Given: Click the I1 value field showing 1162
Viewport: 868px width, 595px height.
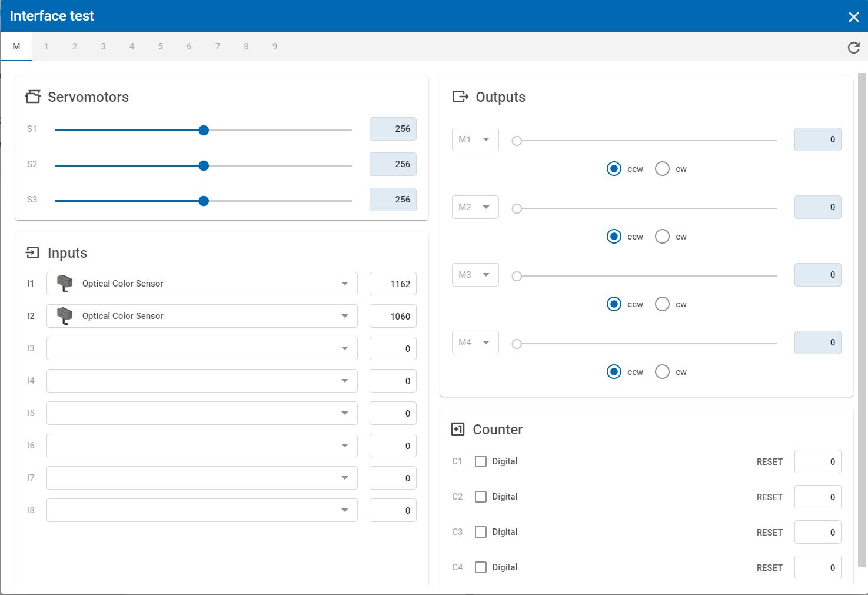Looking at the screenshot, I should [x=393, y=284].
